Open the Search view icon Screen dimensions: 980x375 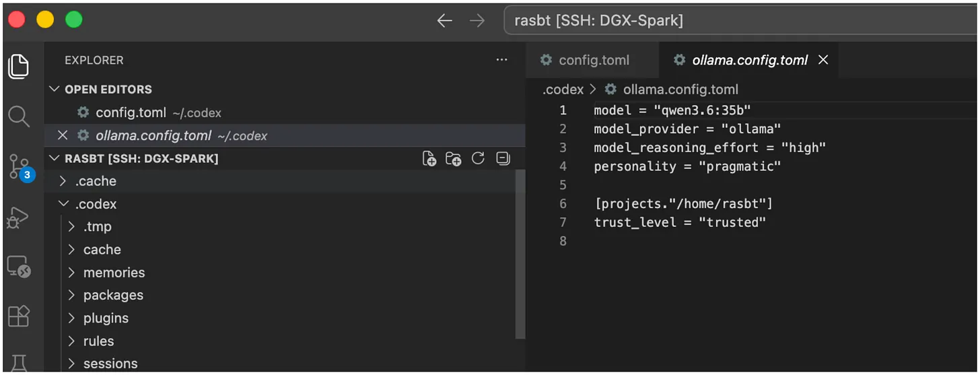pyautogui.click(x=19, y=116)
